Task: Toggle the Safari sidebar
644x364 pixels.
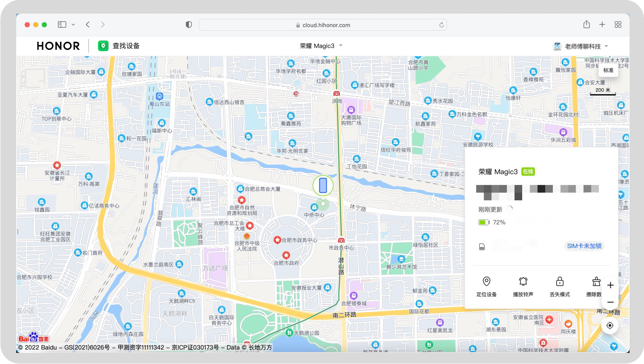Action: pyautogui.click(x=62, y=25)
